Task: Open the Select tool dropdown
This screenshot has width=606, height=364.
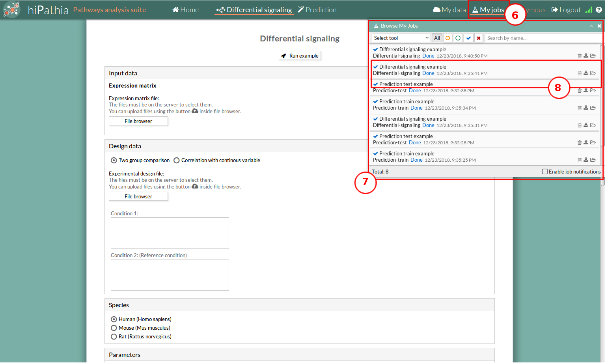Action: click(401, 38)
